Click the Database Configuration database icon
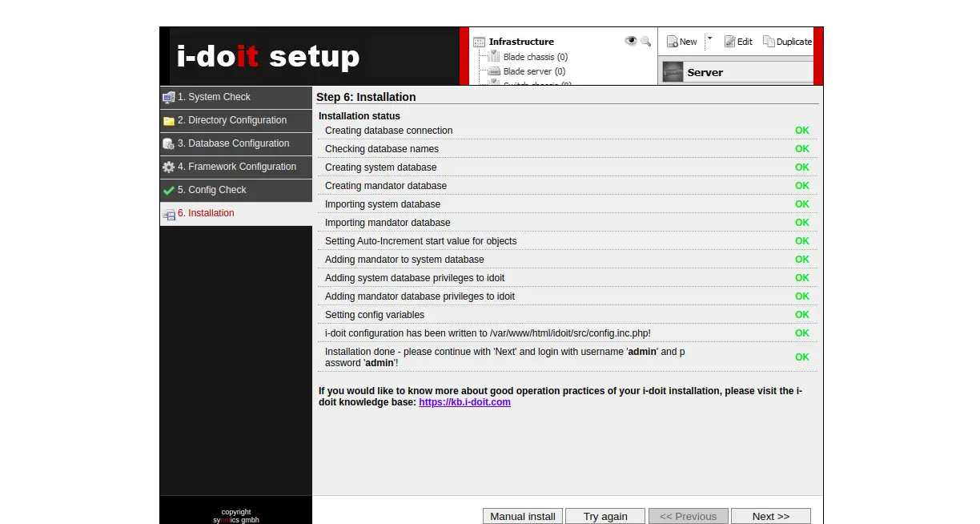 [168, 144]
